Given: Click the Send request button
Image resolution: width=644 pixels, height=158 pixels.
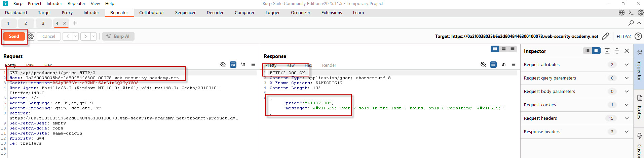Looking at the screenshot, I should 14,36.
